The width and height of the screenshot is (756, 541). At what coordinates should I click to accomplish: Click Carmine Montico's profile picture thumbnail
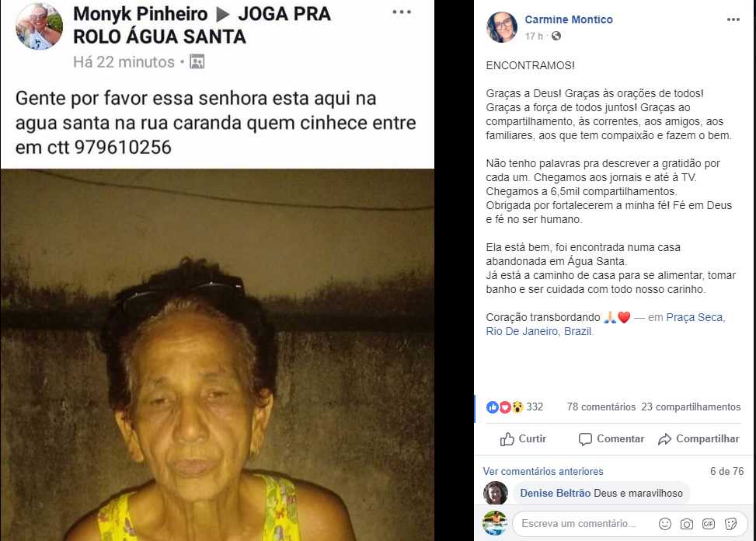click(501, 27)
